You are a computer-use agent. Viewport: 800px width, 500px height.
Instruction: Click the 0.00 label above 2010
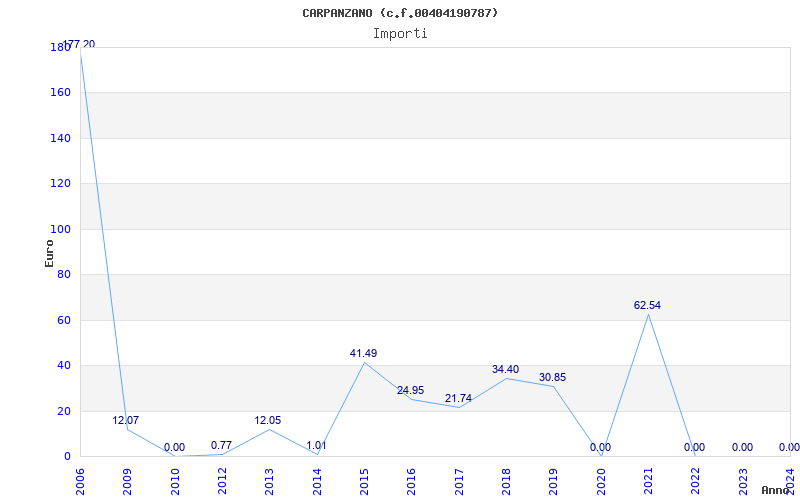pos(174,447)
